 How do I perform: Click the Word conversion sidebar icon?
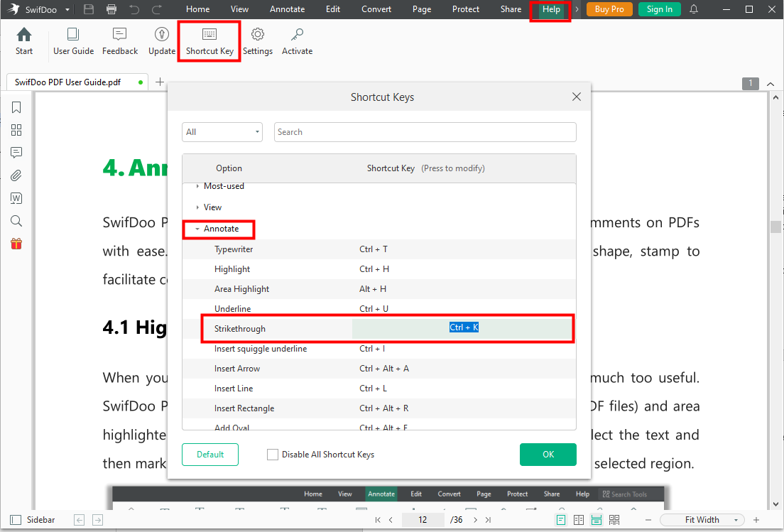(x=16, y=198)
